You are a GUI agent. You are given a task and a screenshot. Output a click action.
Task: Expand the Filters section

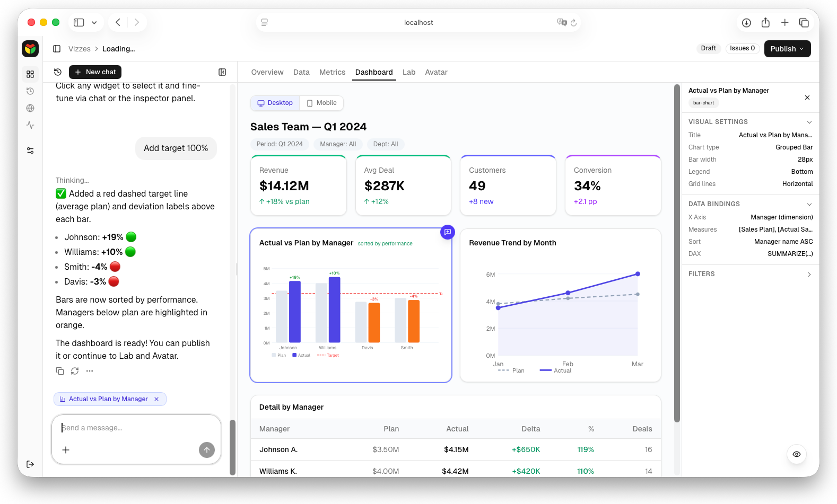[809, 275]
